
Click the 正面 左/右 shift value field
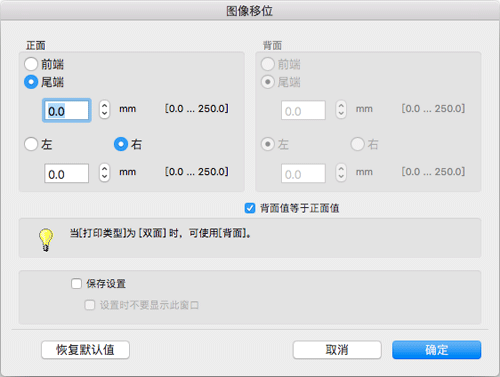click(x=67, y=173)
